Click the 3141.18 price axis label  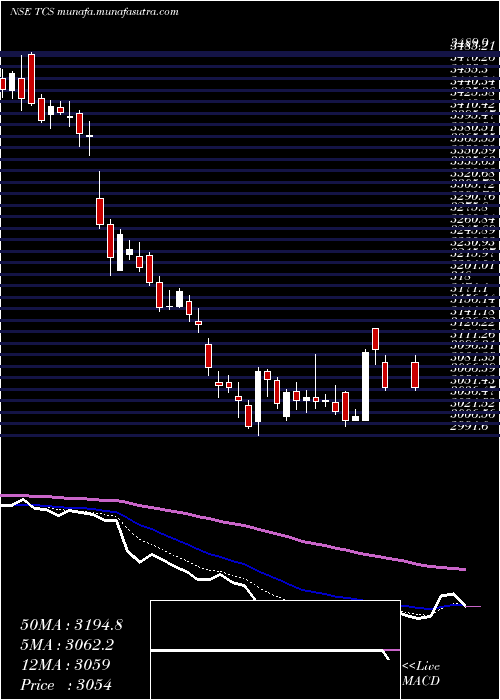tap(471, 310)
